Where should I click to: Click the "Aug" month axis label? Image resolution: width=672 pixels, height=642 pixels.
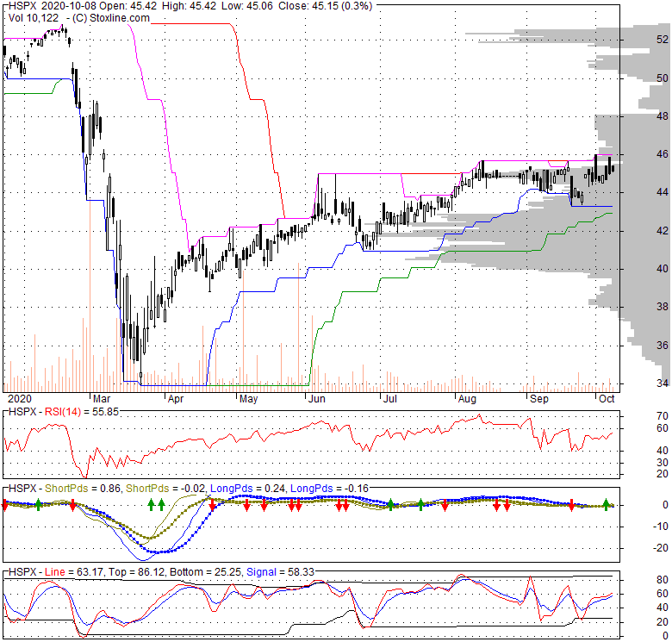point(467,399)
